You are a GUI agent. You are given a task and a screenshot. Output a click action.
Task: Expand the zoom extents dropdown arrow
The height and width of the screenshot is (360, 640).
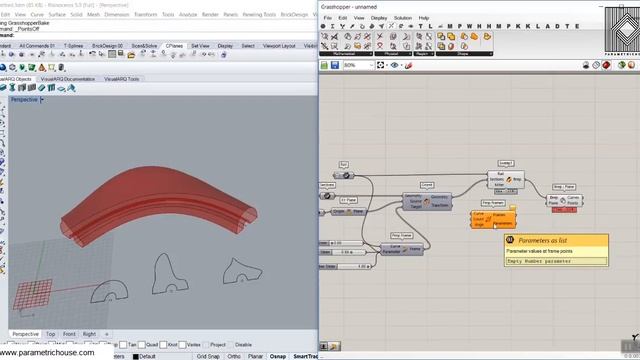[x=386, y=65]
